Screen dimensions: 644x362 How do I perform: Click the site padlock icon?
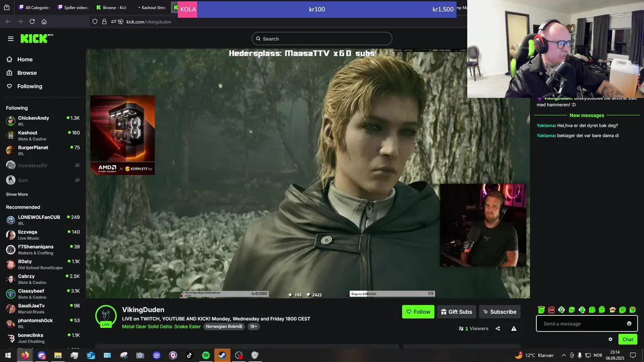pos(104,22)
